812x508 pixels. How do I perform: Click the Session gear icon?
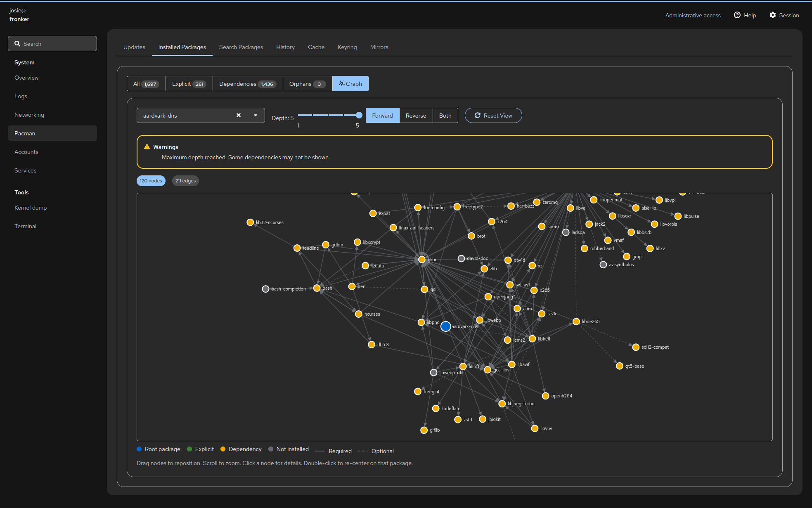point(772,15)
